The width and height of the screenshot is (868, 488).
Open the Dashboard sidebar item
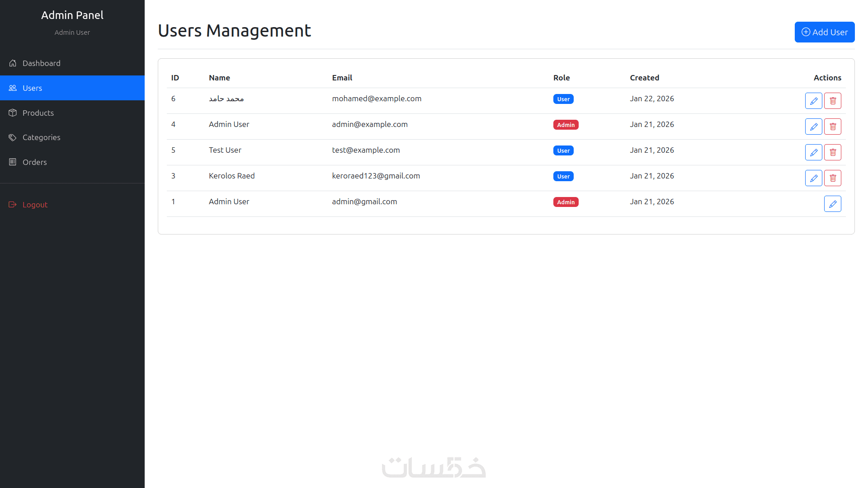point(41,63)
